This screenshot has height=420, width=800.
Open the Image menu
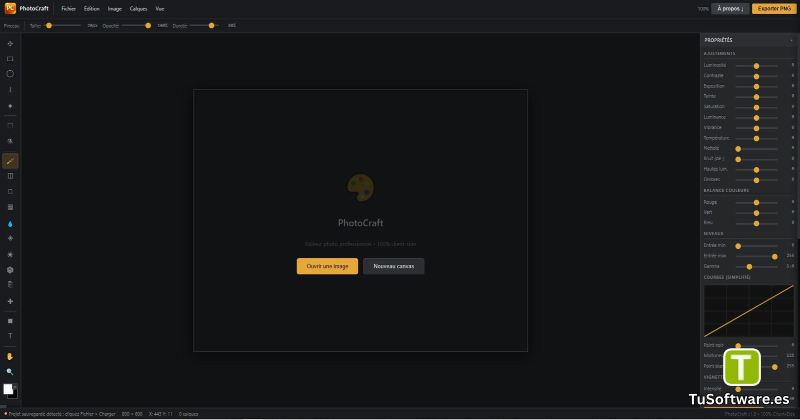coord(115,9)
